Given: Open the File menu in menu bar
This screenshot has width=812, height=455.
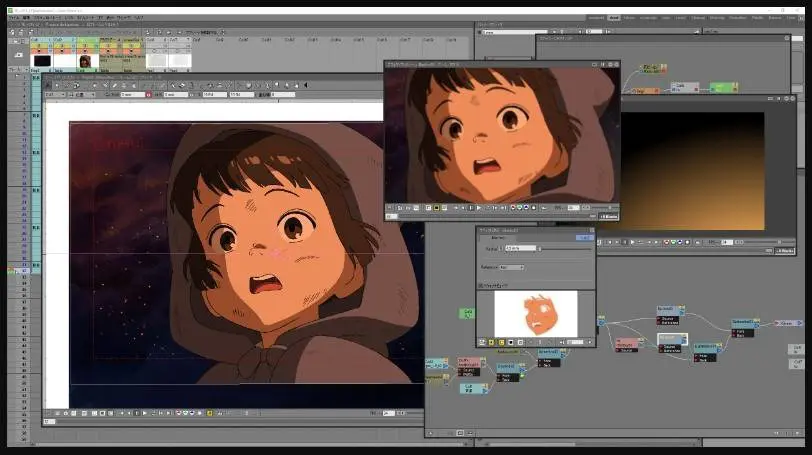Looking at the screenshot, I should tap(13, 18).
